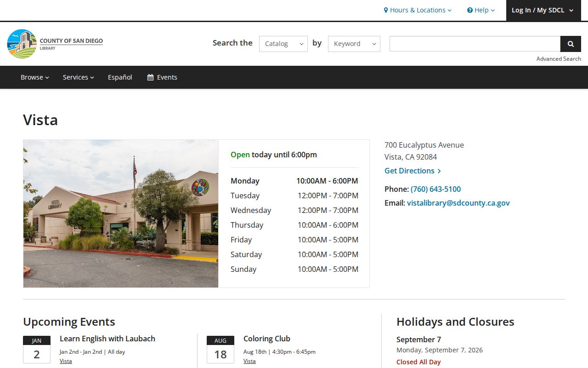Open the Help dropdown menu
The height and width of the screenshot is (368, 588).
coord(481,10)
